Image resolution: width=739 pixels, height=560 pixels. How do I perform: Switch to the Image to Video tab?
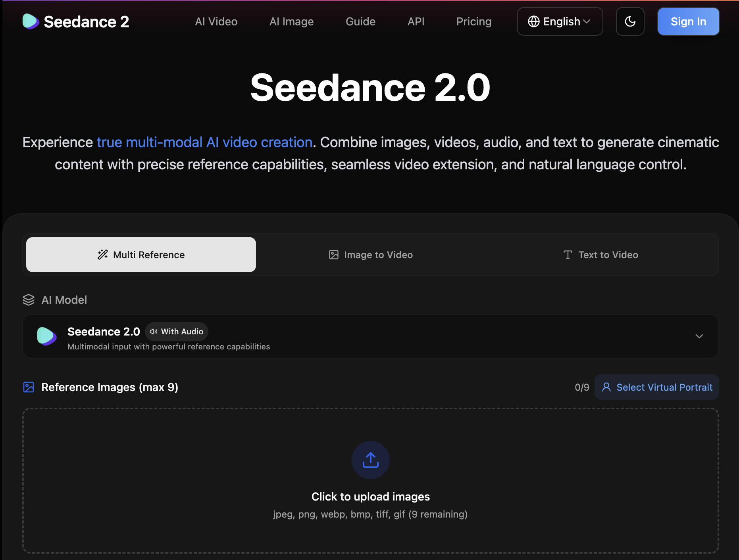(371, 255)
